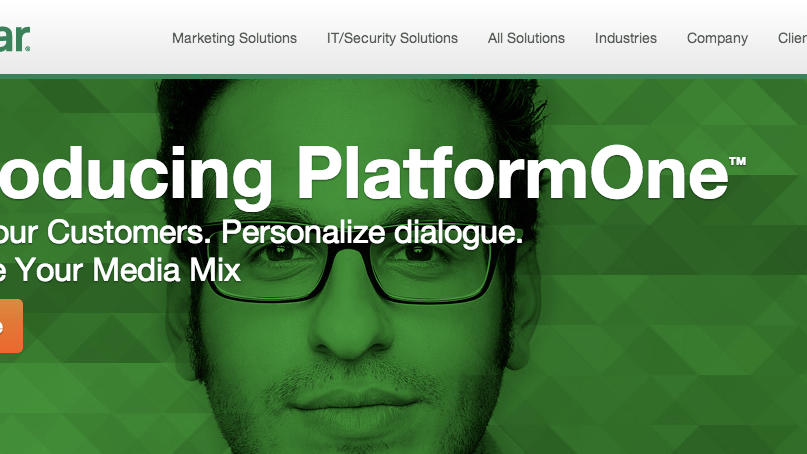Open the Marketing Solutions menu
This screenshot has height=454, width=807.
[234, 38]
